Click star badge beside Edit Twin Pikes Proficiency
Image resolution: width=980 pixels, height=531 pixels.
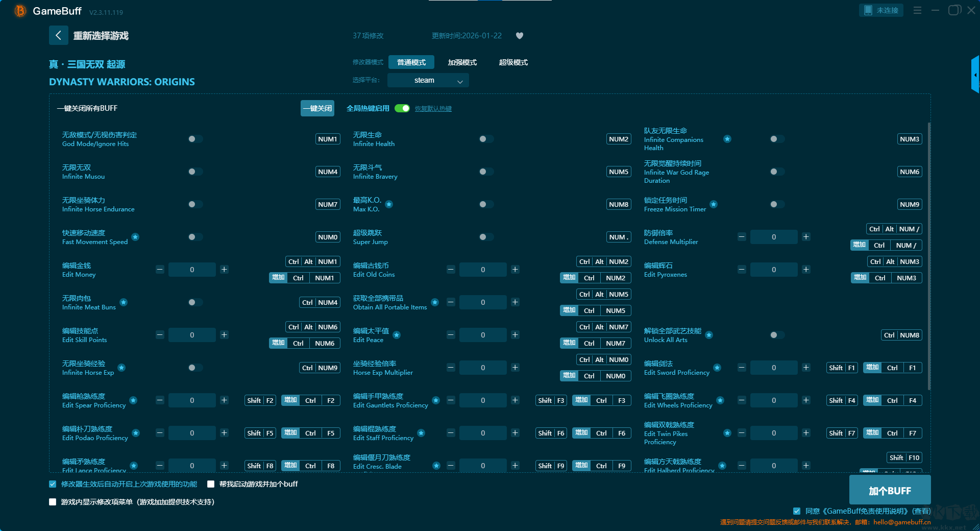(727, 433)
